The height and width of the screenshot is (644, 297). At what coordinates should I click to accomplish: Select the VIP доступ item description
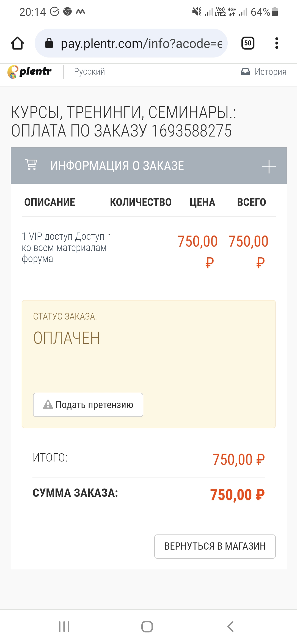pyautogui.click(x=64, y=247)
